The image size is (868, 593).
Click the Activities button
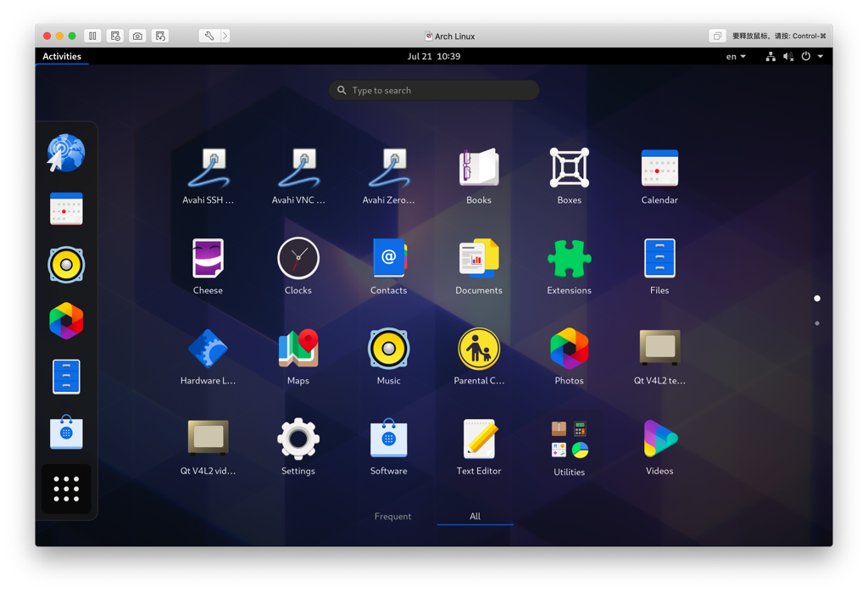(x=62, y=57)
